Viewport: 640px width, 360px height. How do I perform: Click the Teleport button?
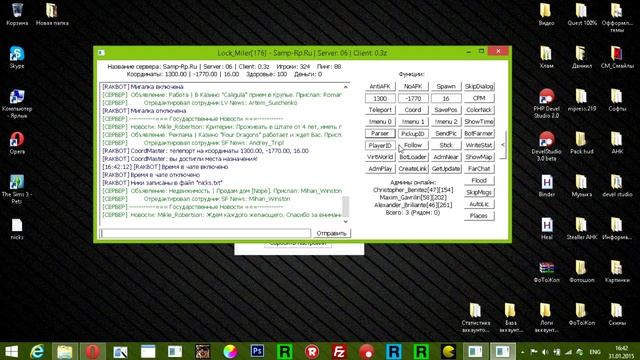coord(380,110)
